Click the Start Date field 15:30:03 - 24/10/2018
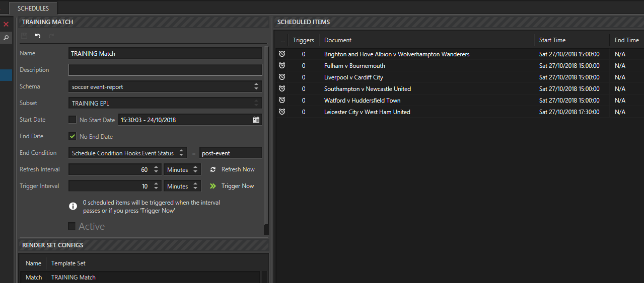644x283 pixels. coord(190,120)
